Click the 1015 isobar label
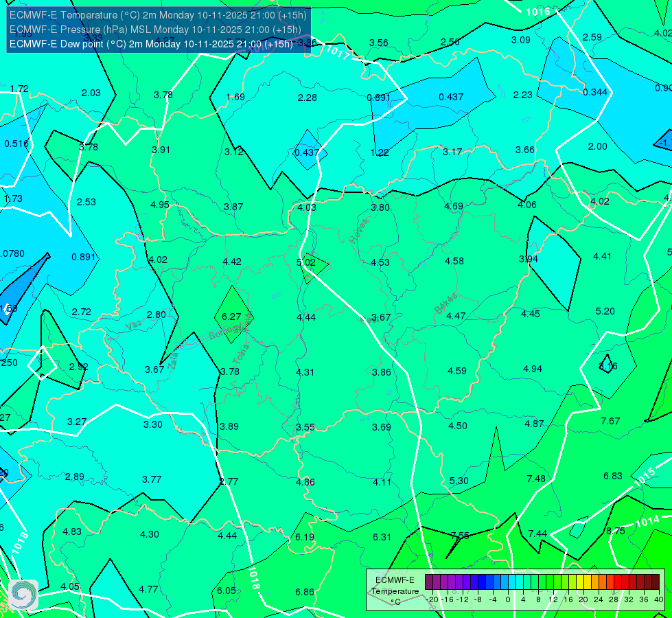The image size is (672, 618). tap(644, 477)
